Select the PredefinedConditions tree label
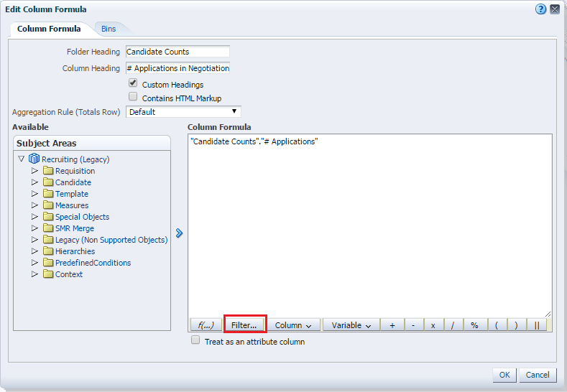The image size is (567, 392). pos(93,263)
